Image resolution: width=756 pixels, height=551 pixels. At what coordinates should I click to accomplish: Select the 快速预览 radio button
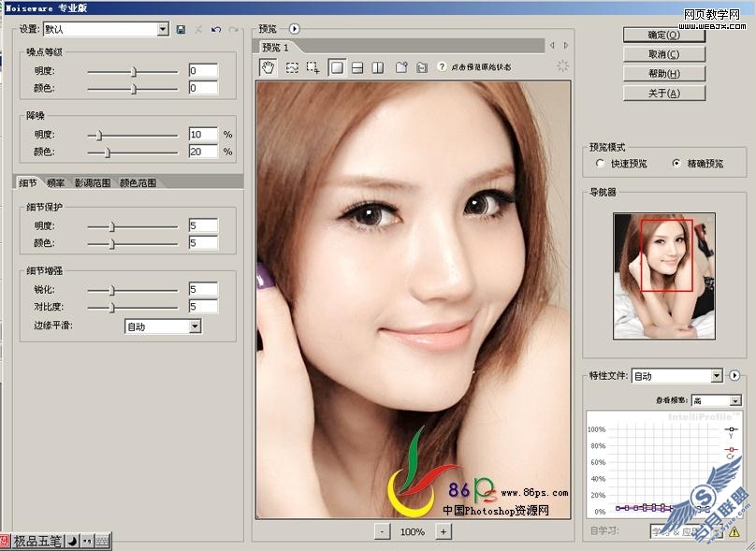[x=600, y=164]
